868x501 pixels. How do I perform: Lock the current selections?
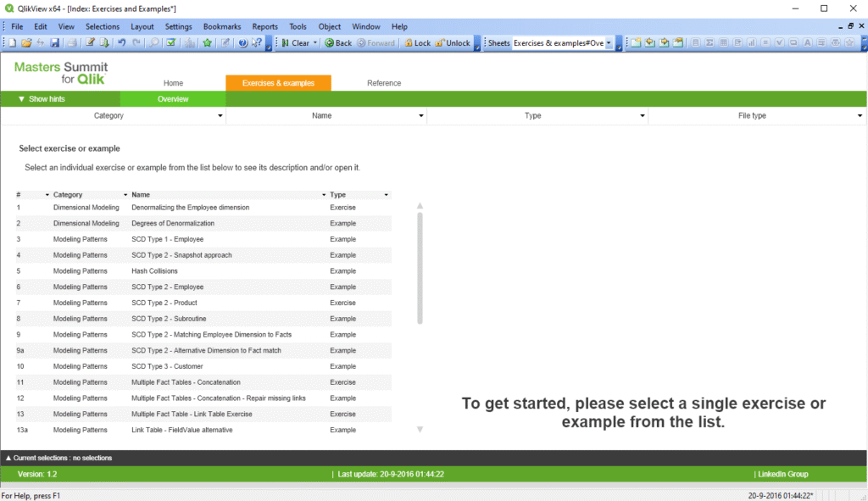(x=417, y=42)
